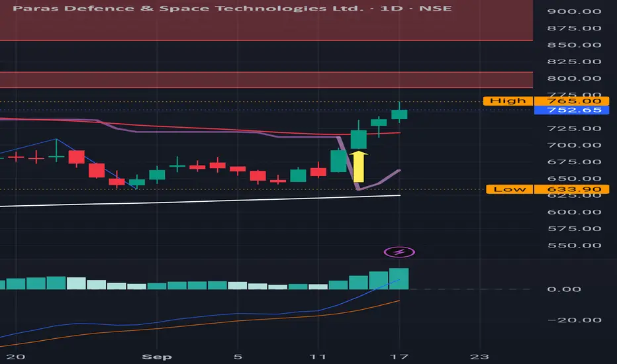The width and height of the screenshot is (617, 364).
Task: Click the 23 date axis label
Action: click(x=479, y=357)
